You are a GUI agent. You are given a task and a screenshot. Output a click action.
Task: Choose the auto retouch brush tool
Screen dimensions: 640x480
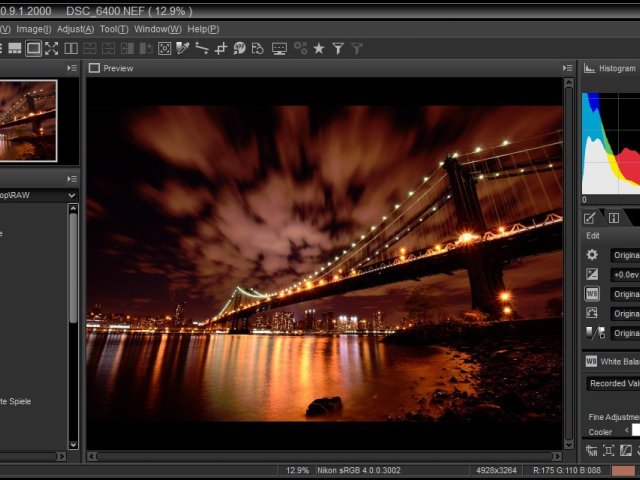(240, 49)
